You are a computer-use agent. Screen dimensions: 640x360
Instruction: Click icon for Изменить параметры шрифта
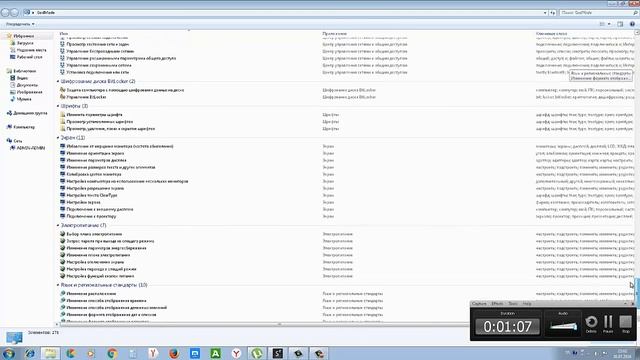[62, 114]
